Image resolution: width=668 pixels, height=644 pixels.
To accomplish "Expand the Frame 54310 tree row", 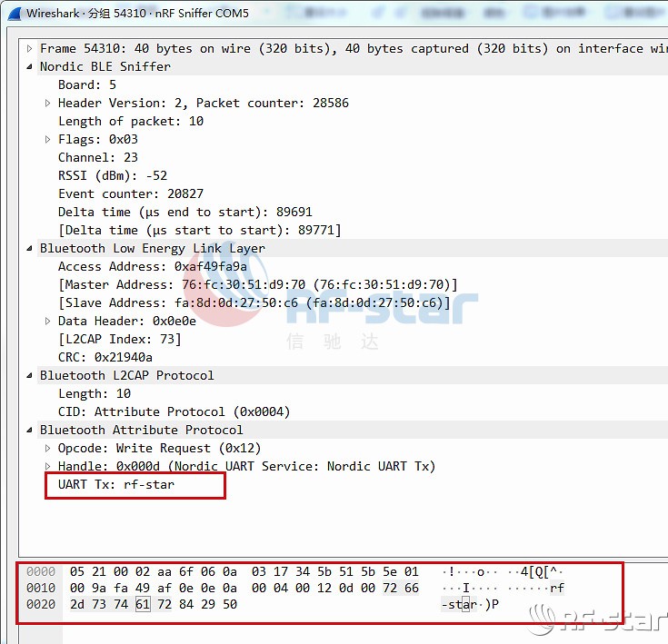I will 29,48.
